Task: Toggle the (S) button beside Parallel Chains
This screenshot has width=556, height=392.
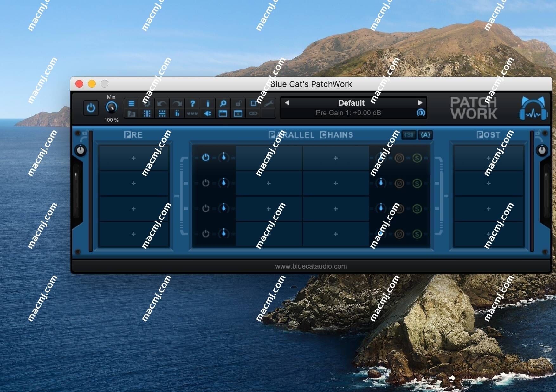Action: (x=409, y=135)
